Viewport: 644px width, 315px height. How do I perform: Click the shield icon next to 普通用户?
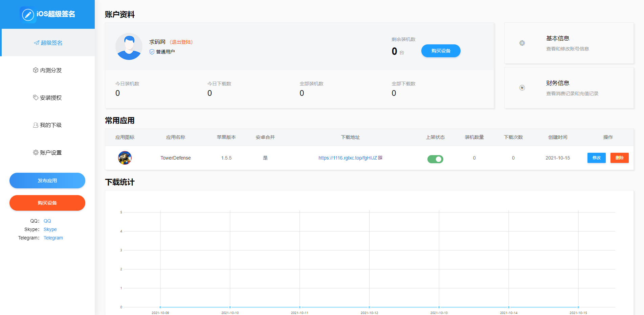[152, 52]
